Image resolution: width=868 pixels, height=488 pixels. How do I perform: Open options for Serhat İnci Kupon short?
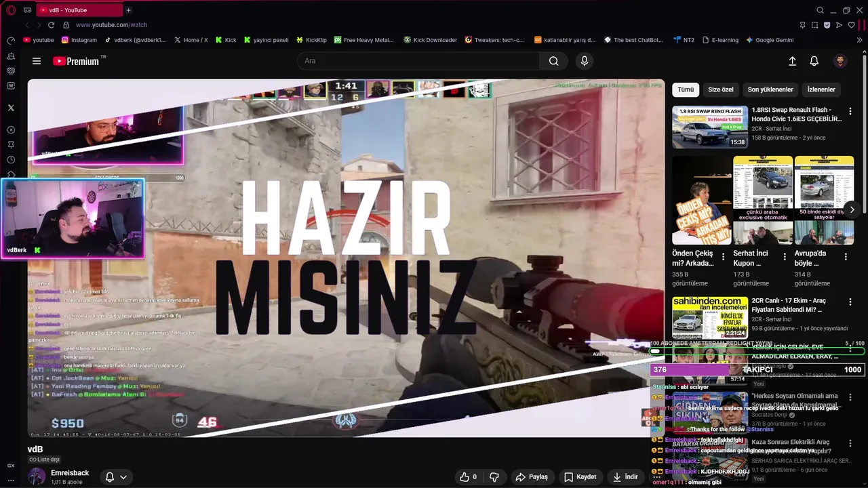point(785,257)
